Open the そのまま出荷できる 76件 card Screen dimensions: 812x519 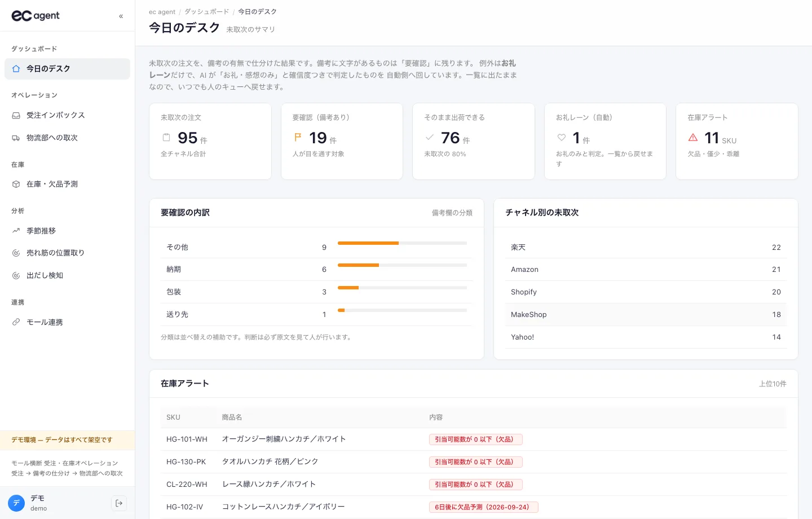point(474,142)
